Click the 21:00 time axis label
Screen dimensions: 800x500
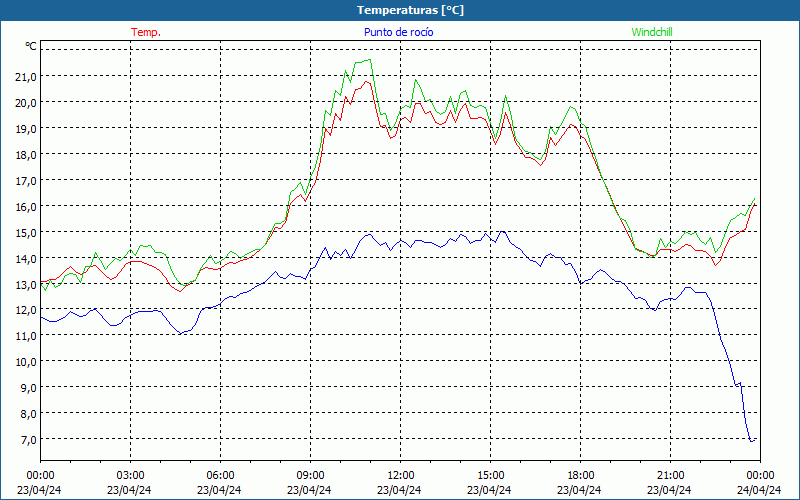click(670, 475)
